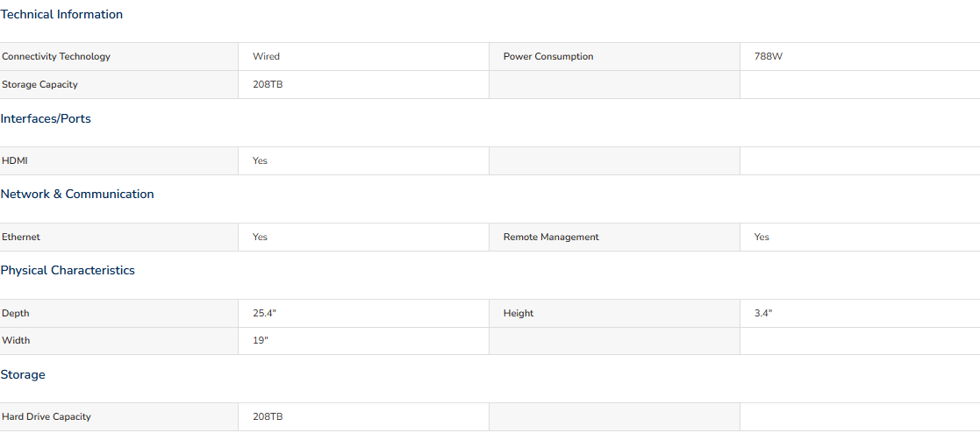
Task: Select the 3.4" height value
Action: click(763, 313)
